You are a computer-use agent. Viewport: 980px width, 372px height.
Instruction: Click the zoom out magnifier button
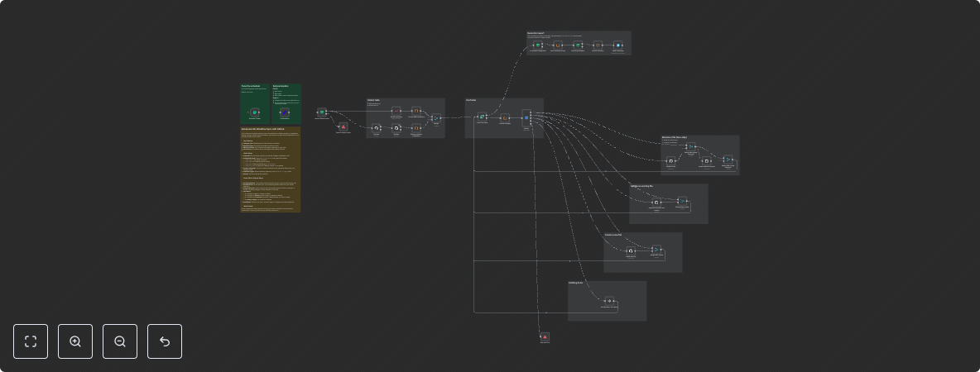pos(120,341)
